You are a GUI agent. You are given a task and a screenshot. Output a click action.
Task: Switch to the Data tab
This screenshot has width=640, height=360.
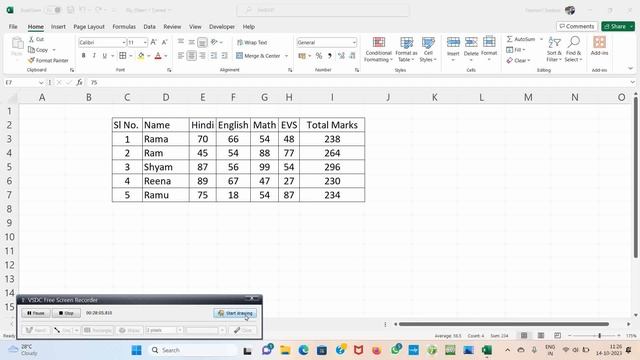pyautogui.click(x=149, y=27)
